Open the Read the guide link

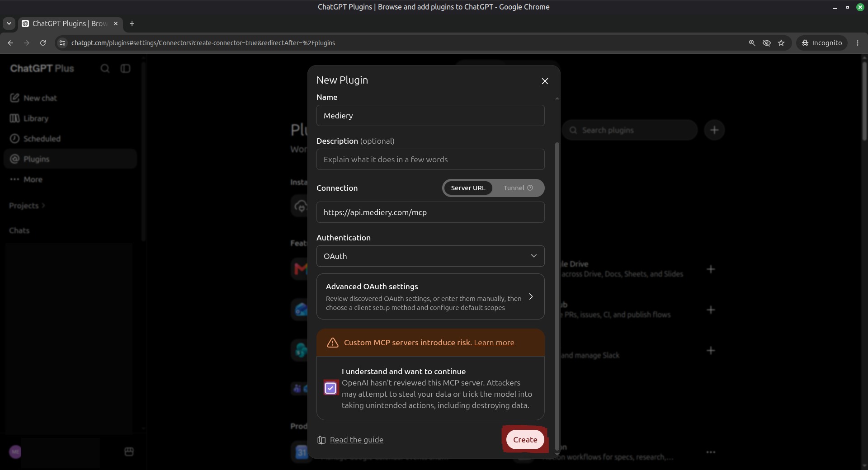click(357, 440)
